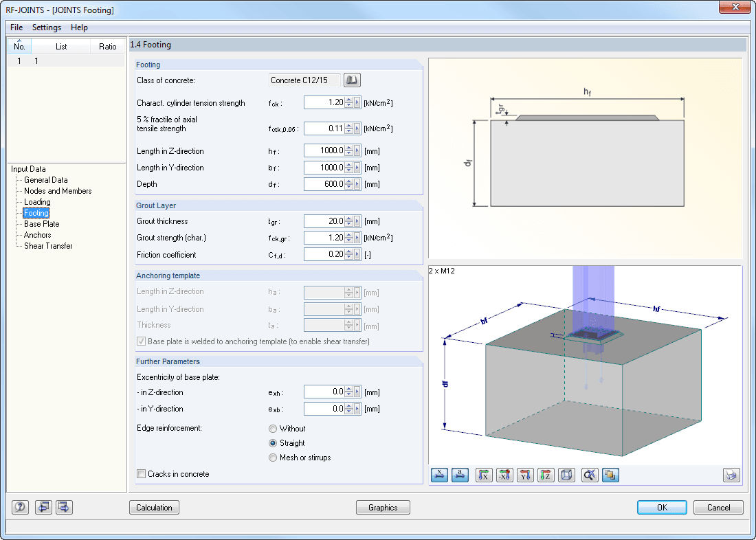
Task: Select Anchors in input tree
Action: click(x=38, y=235)
